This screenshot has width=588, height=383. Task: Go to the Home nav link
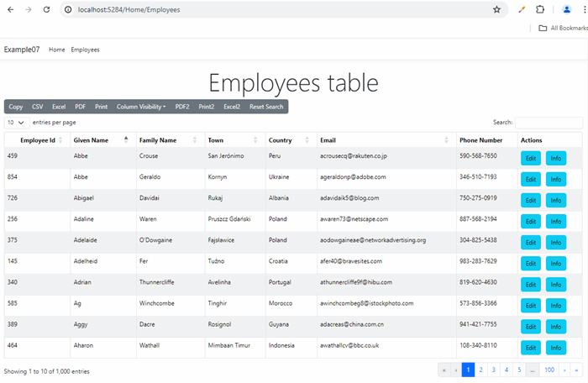[56, 50]
